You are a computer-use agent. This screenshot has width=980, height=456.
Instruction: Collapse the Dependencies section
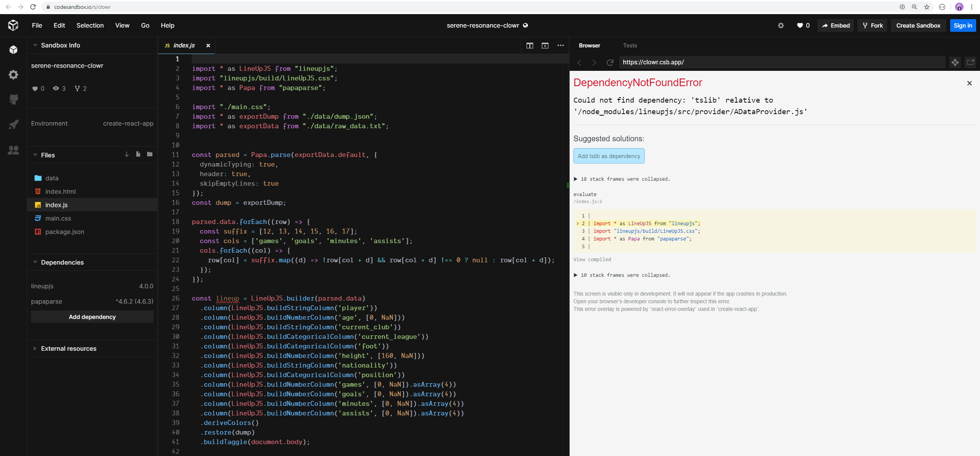pyautogui.click(x=35, y=262)
